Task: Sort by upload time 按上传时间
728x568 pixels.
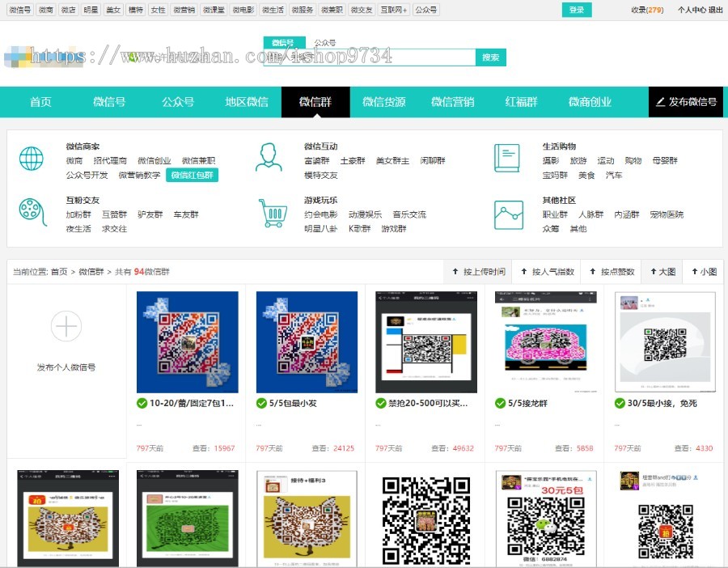Action: click(479, 272)
